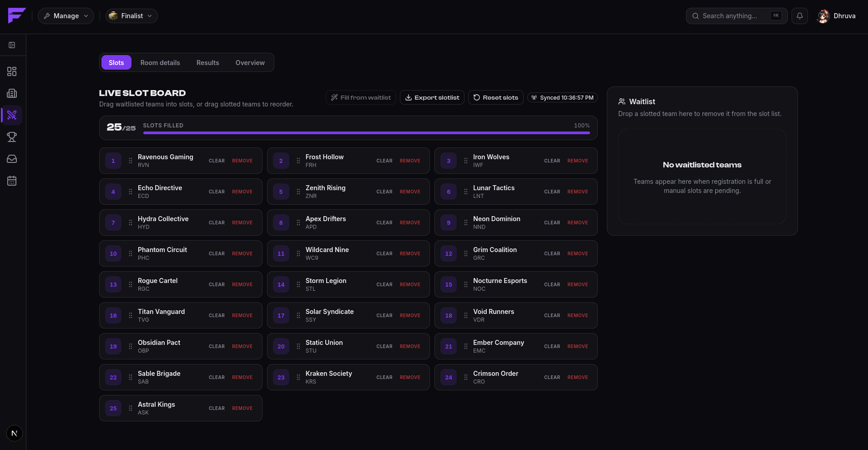
Task: Click the Rogue Cartel team name
Action: pos(158,281)
